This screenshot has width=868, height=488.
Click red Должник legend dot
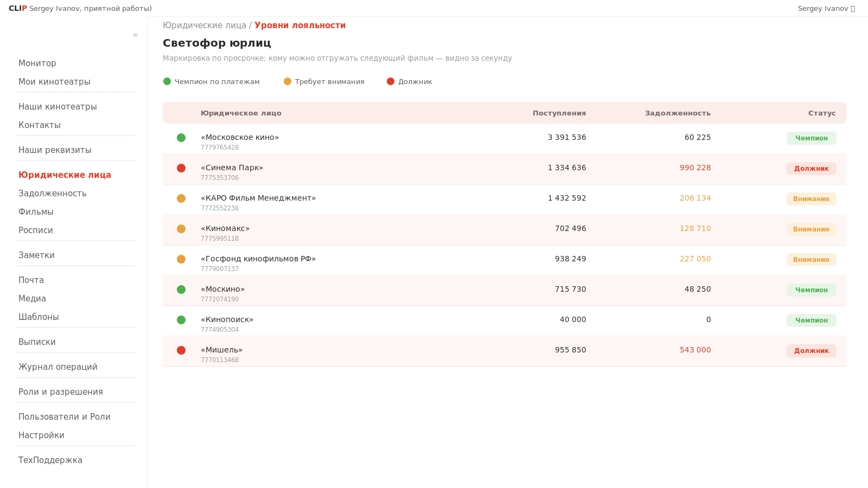pyautogui.click(x=391, y=81)
